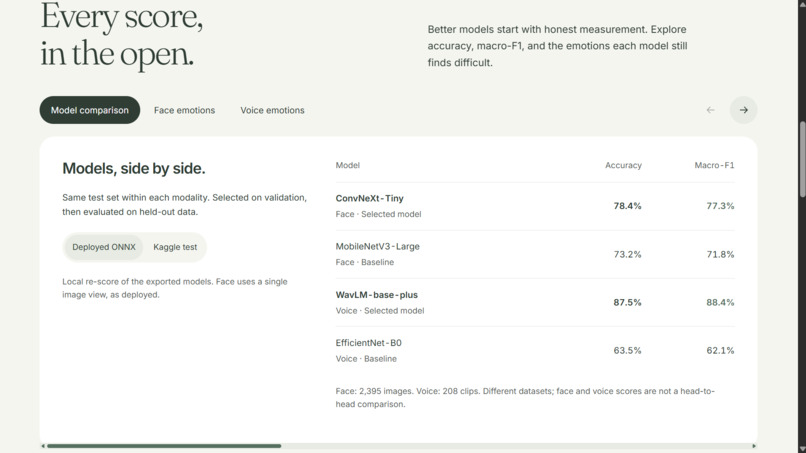Click the 62.1% macro-F1 value
This screenshot has width=806, height=453.
click(x=720, y=351)
